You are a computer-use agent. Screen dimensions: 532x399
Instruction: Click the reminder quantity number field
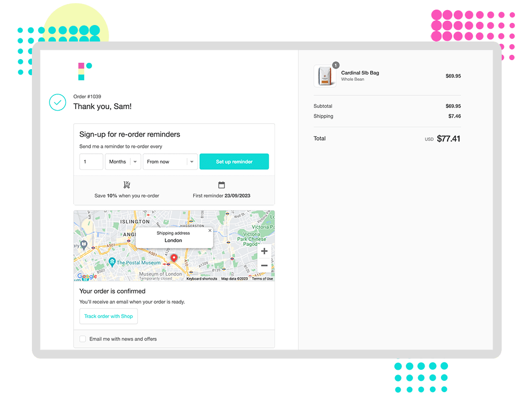click(x=92, y=162)
